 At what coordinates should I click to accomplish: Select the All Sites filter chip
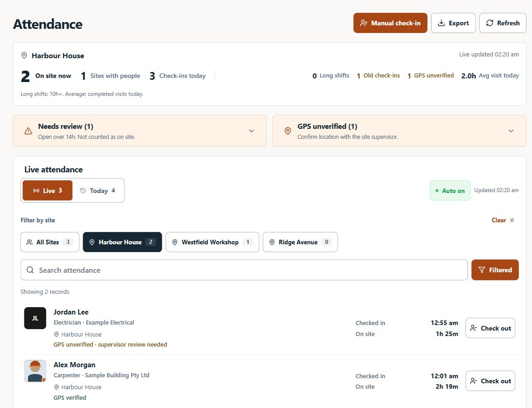tap(50, 242)
